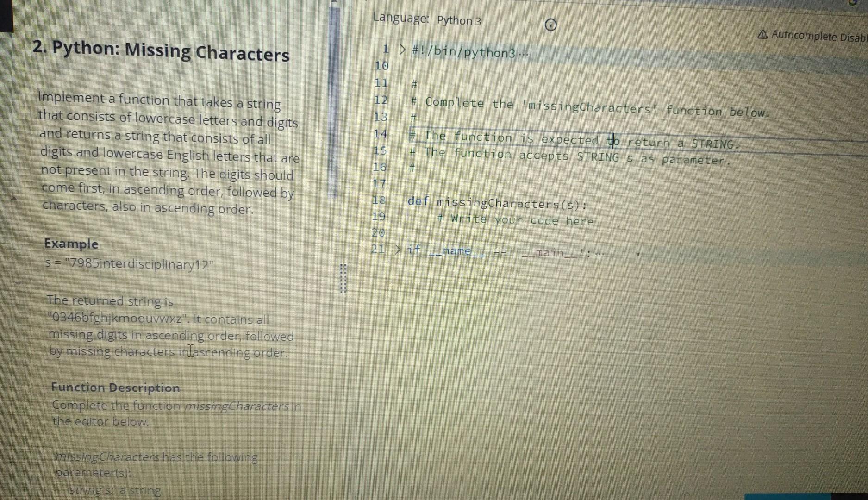Click the Autocomplete warning triangle icon
This screenshot has height=500, width=868.
(x=763, y=34)
